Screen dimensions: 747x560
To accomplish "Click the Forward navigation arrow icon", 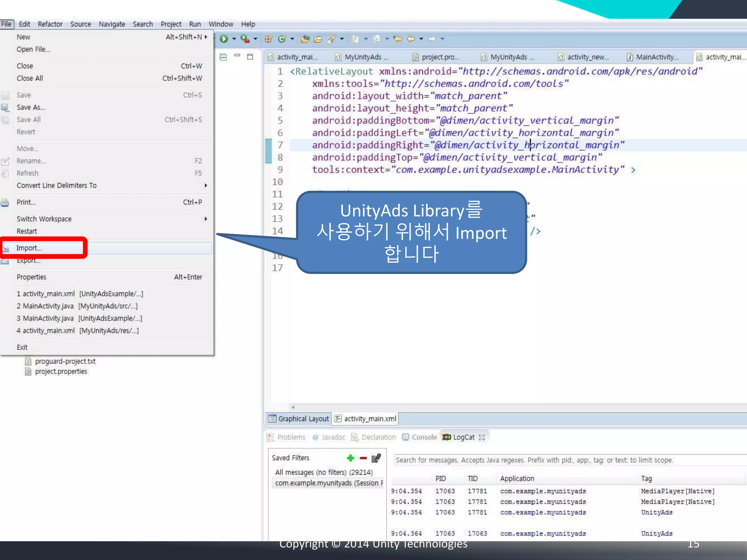I will 432,39.
